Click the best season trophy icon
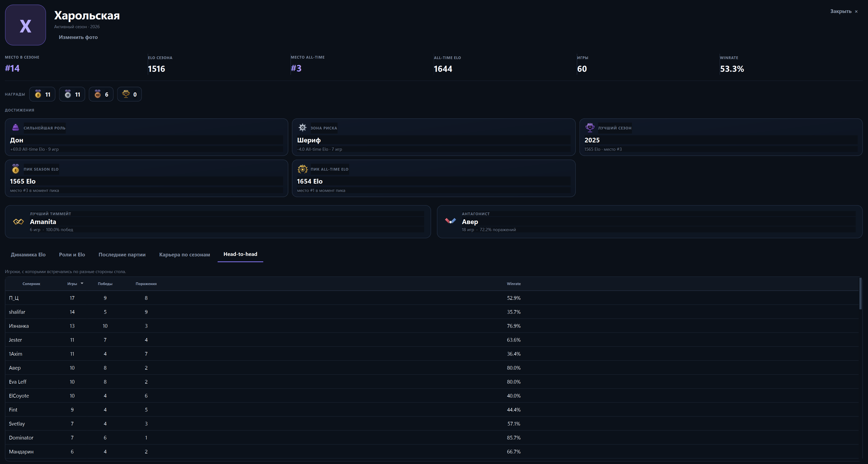 click(590, 127)
